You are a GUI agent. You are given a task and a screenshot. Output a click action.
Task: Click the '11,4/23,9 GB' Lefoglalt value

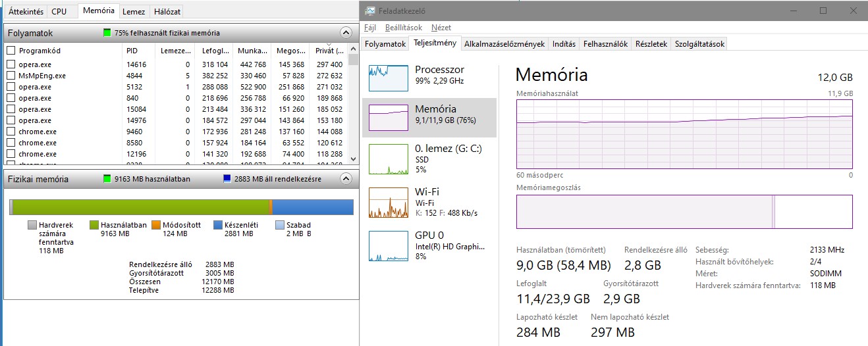(553, 298)
